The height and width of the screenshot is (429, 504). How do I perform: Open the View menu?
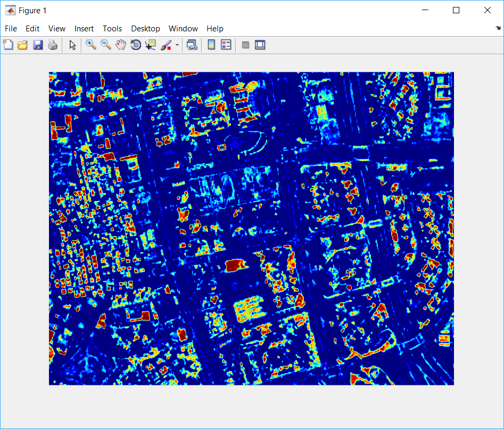pyautogui.click(x=57, y=29)
